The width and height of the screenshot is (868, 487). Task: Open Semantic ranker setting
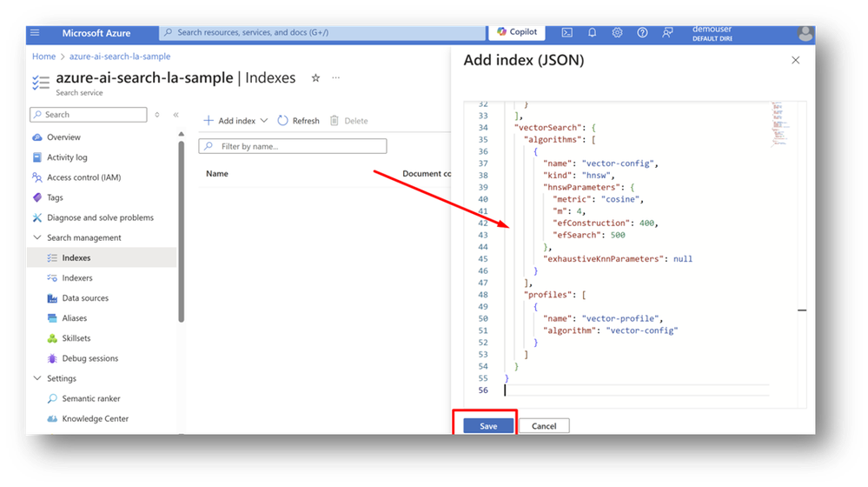(x=90, y=398)
